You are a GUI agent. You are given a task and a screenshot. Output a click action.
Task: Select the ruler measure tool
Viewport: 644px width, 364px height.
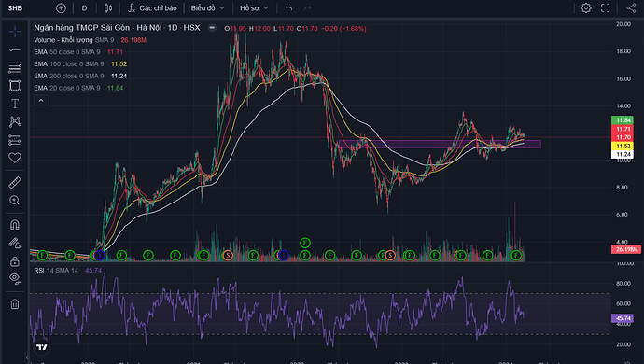click(x=15, y=182)
